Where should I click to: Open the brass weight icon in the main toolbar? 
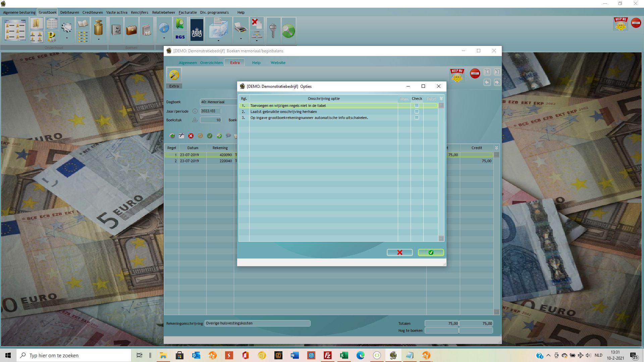coord(98,27)
